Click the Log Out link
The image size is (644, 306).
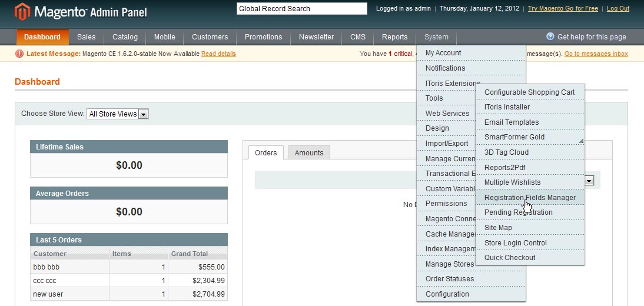point(618,8)
